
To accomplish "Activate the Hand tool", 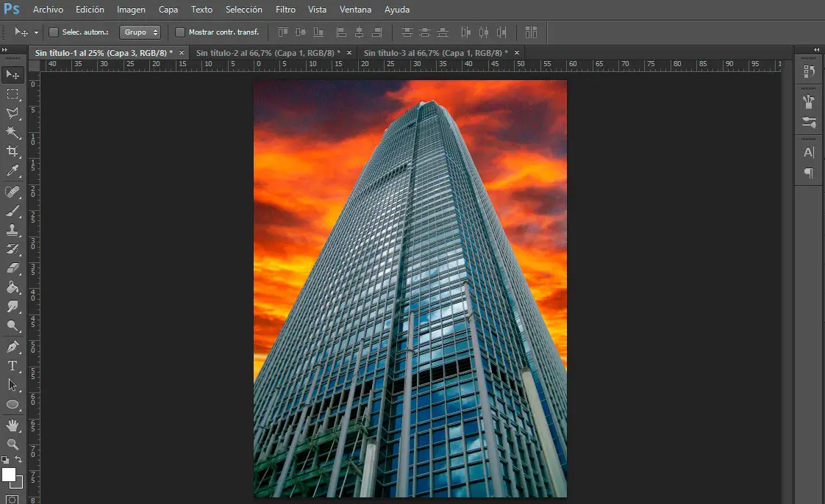I will [x=12, y=425].
